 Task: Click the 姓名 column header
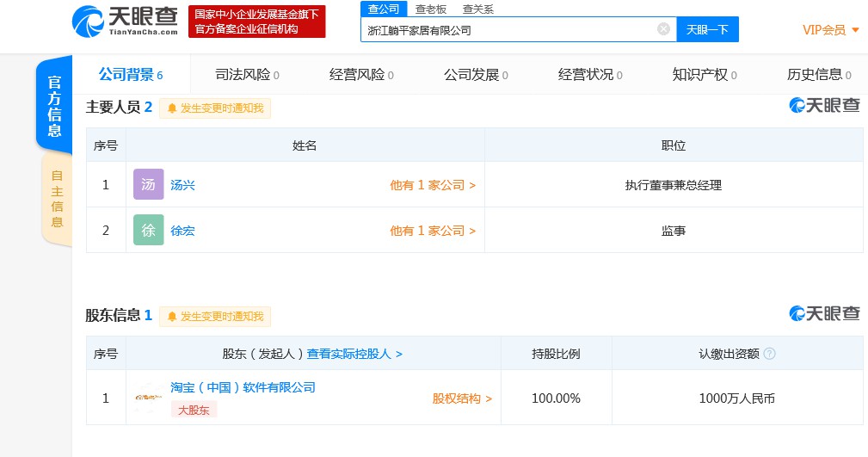(305, 145)
